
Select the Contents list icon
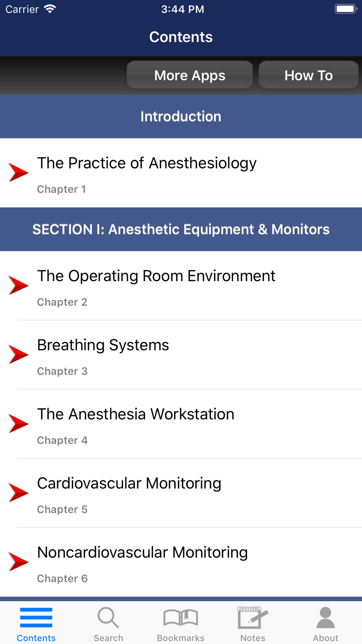point(36,618)
